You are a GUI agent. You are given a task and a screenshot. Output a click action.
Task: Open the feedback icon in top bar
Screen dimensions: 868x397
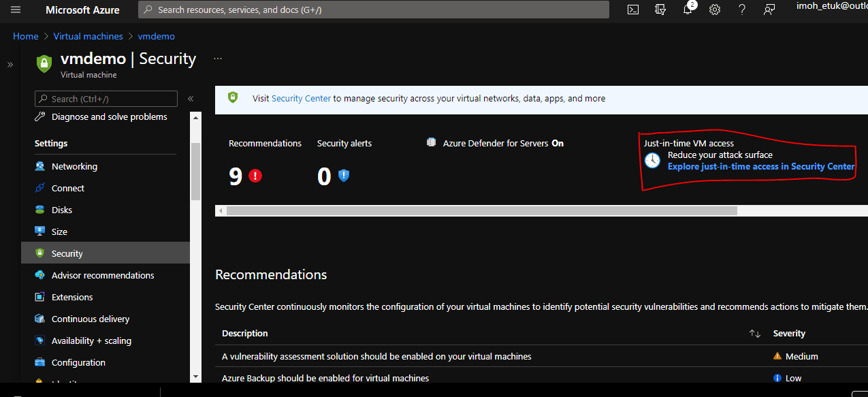click(x=769, y=10)
